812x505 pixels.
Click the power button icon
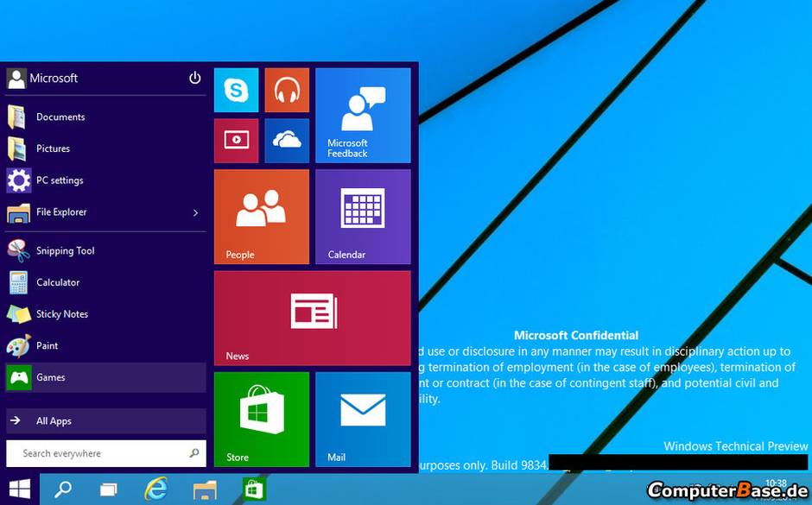point(194,79)
